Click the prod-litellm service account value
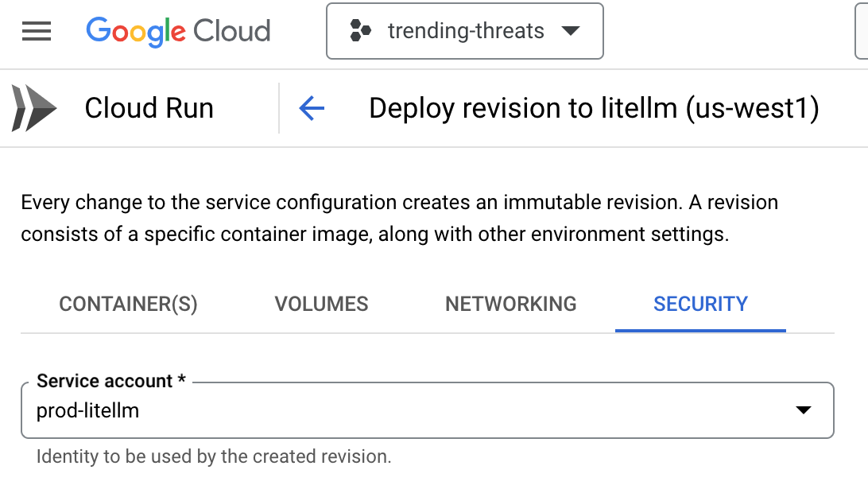Screen dimensions: 868x493 coord(88,410)
